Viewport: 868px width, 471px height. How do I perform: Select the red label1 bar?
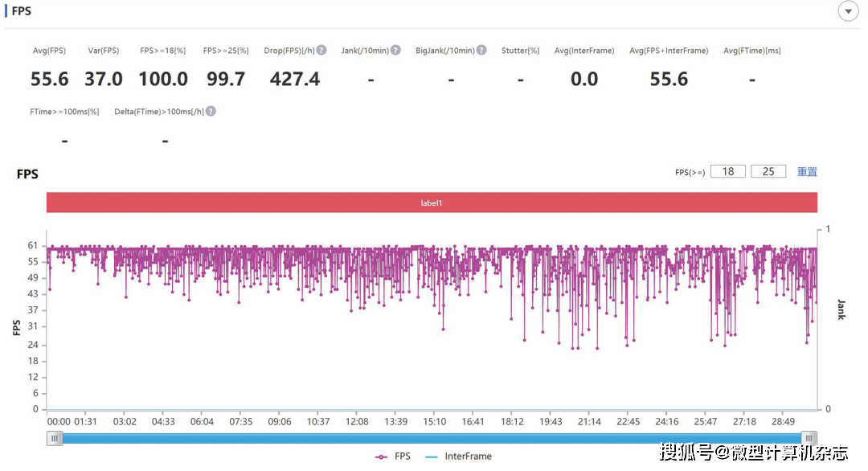(432, 203)
